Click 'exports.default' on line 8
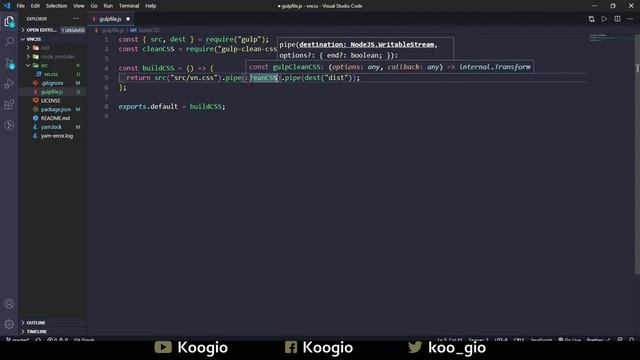 point(148,107)
